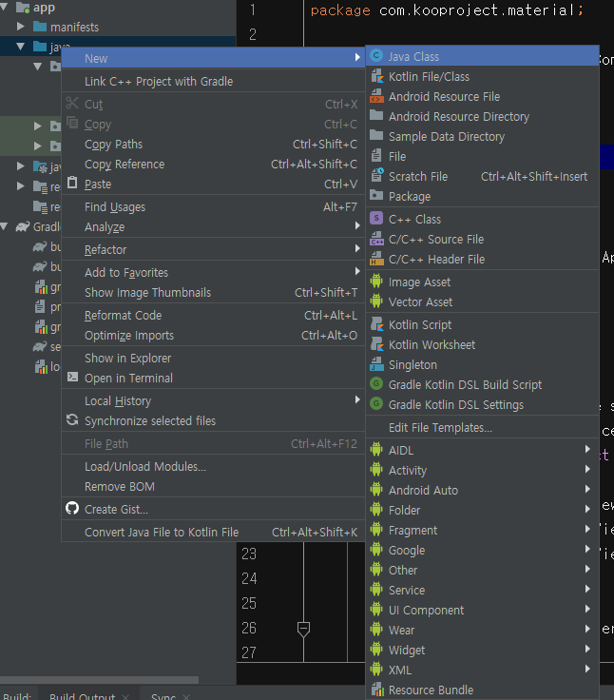Select Convert Java File to Kotlin File
Image resolution: width=614 pixels, height=700 pixels.
click(x=213, y=533)
